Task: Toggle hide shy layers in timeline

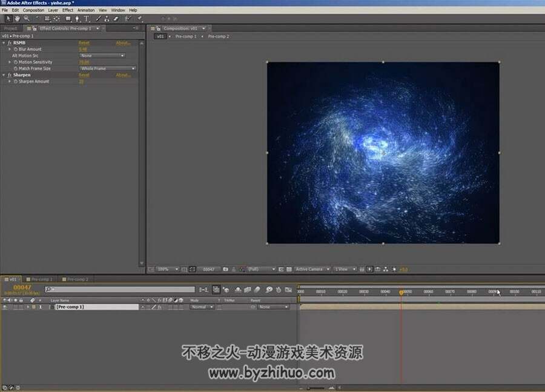Action: (238, 290)
